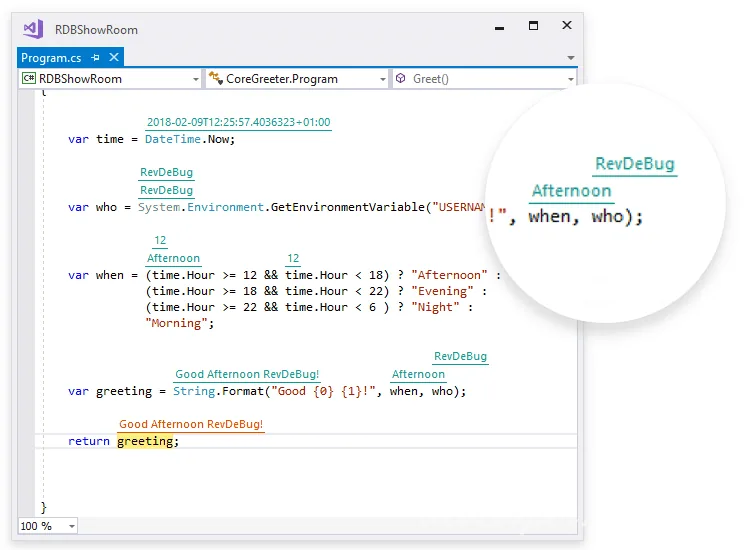This screenshot has height=550, width=750.
Task: Click the orange Good Afternoon RevDeBug! value
Action: point(191,424)
